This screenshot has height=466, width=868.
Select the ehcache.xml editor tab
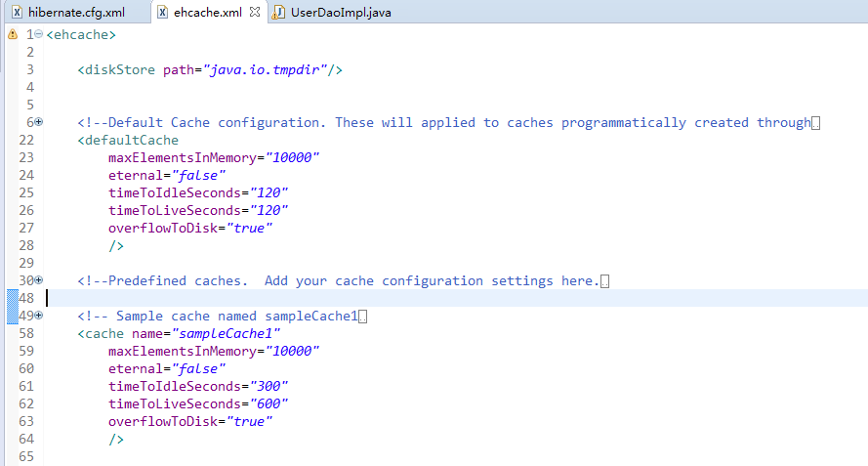pos(208,12)
